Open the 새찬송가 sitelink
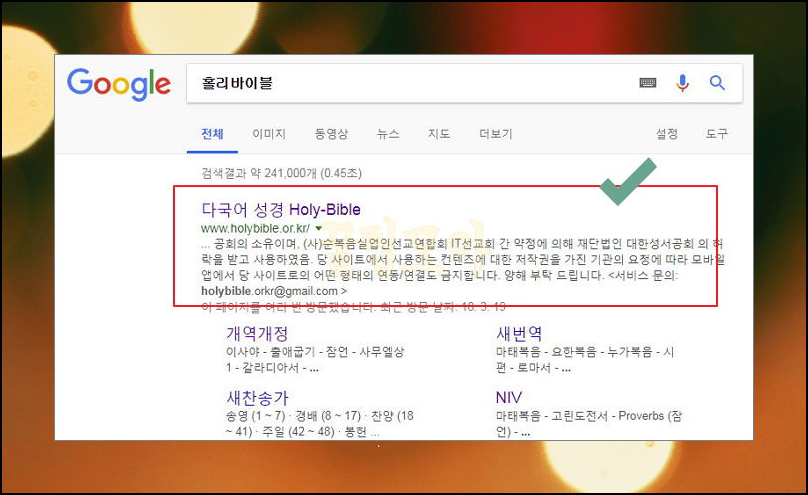 pyautogui.click(x=257, y=398)
